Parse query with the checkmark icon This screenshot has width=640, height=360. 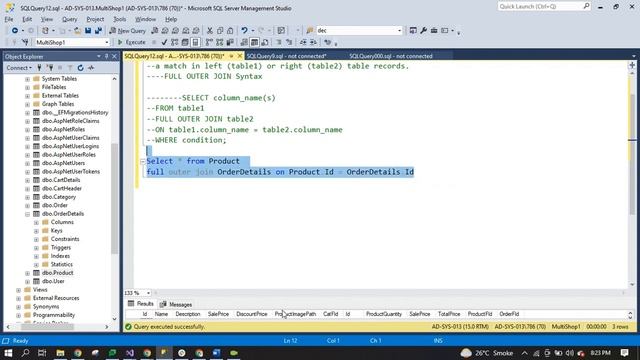[x=164, y=42]
